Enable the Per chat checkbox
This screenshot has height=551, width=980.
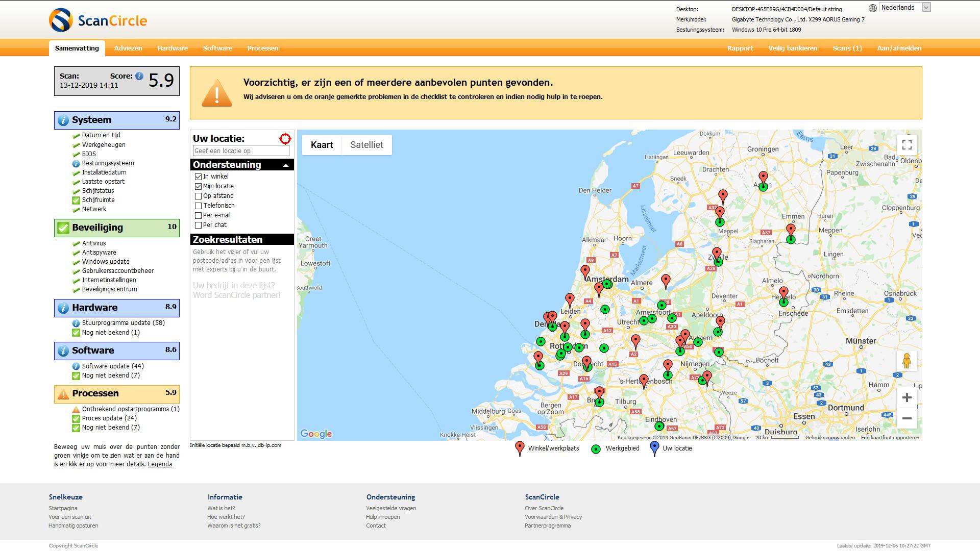coord(199,225)
